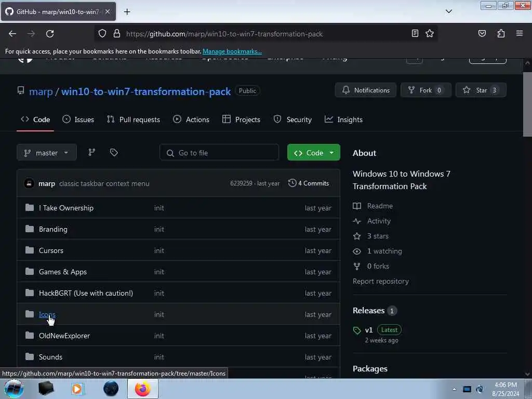The image size is (532, 399).
Task: Click the address bar URL field
Action: (x=265, y=34)
